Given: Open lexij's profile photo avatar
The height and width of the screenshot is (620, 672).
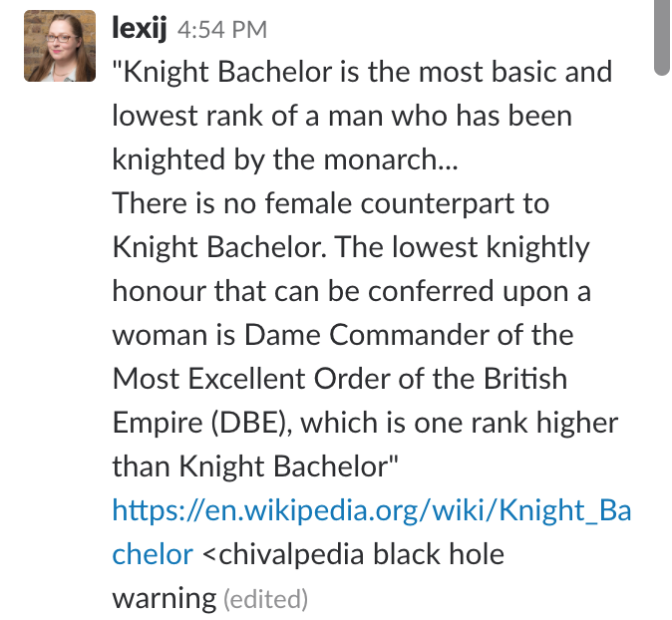Looking at the screenshot, I should [60, 46].
